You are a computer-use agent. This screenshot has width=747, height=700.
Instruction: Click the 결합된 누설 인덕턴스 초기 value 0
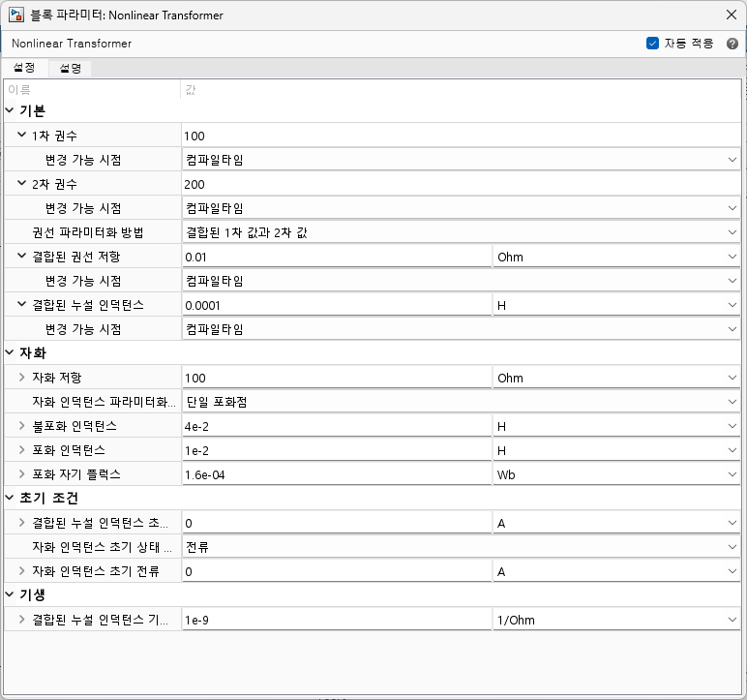tap(337, 524)
